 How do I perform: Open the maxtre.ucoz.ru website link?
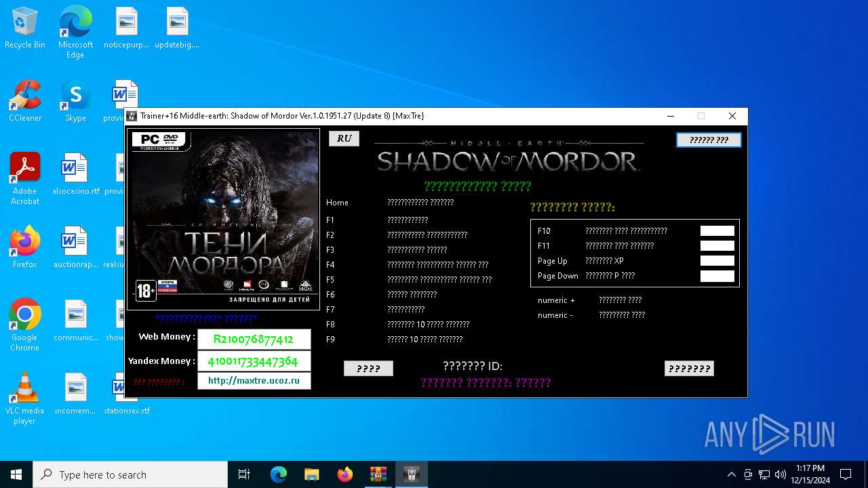click(254, 381)
